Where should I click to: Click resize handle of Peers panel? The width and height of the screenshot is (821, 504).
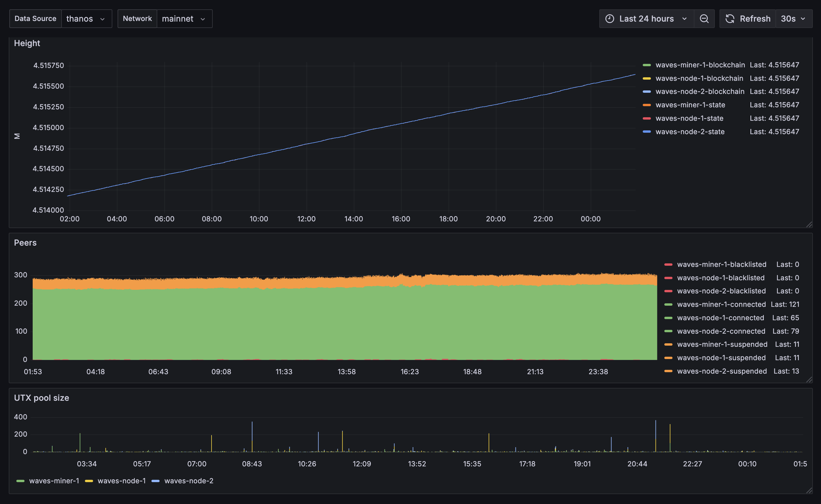point(809,380)
